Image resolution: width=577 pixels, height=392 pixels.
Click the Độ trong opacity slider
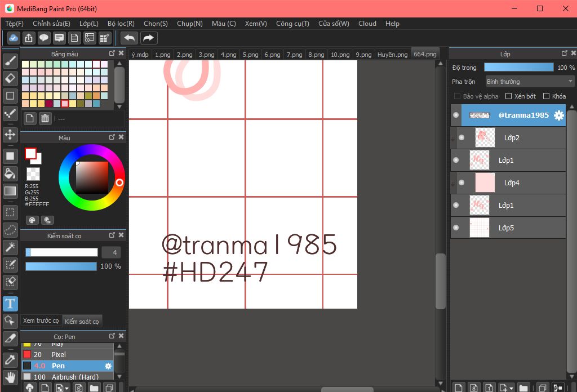click(518, 67)
